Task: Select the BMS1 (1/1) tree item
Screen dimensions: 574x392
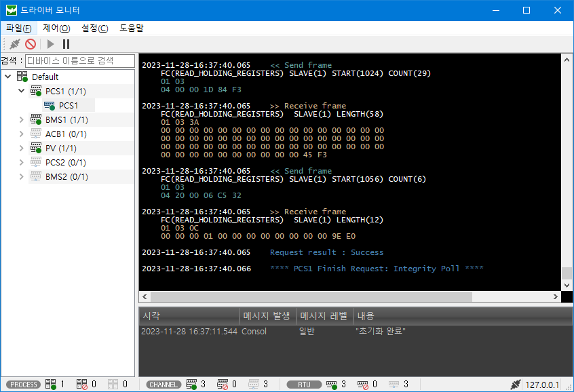Action: pos(66,119)
